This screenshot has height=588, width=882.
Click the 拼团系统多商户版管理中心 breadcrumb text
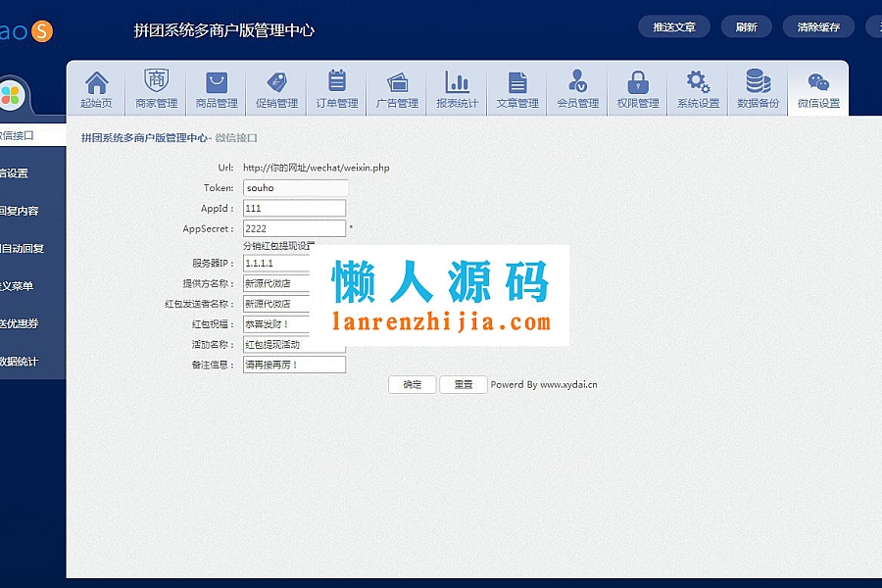tap(145, 138)
